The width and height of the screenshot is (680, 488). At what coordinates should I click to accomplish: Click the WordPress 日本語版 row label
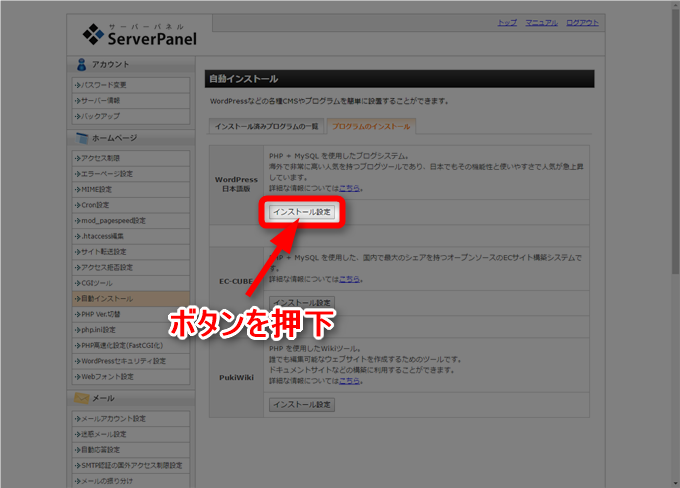click(x=236, y=184)
